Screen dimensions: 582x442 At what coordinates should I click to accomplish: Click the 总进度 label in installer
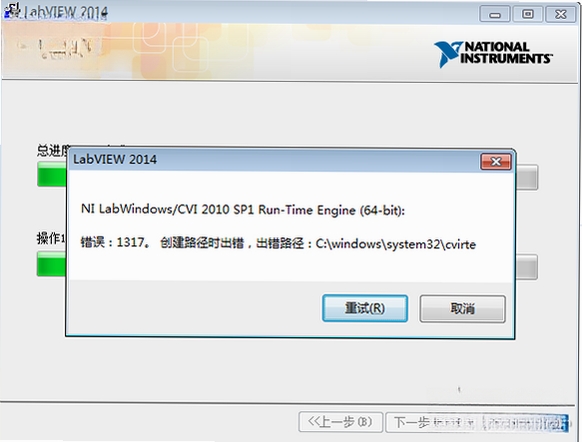52,150
